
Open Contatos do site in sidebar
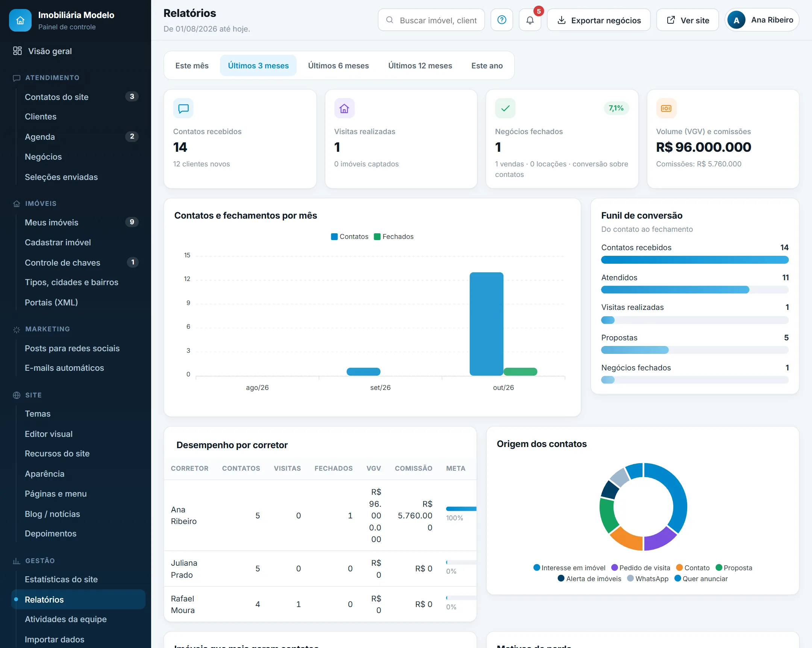tap(78, 97)
